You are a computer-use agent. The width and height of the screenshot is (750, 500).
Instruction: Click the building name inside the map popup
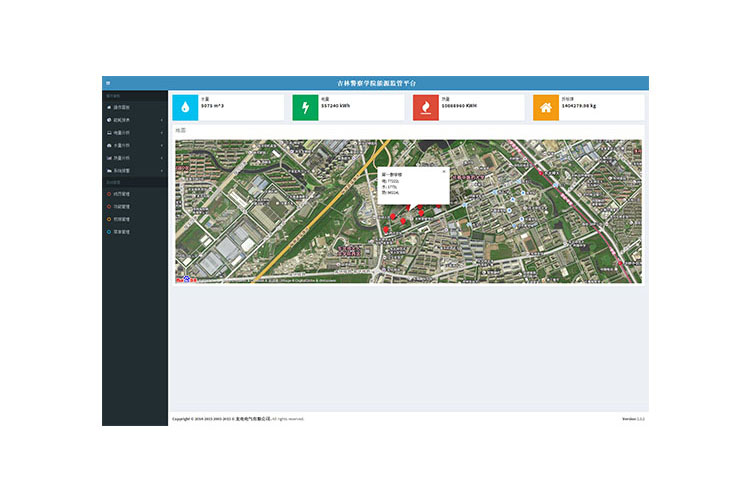point(392,175)
